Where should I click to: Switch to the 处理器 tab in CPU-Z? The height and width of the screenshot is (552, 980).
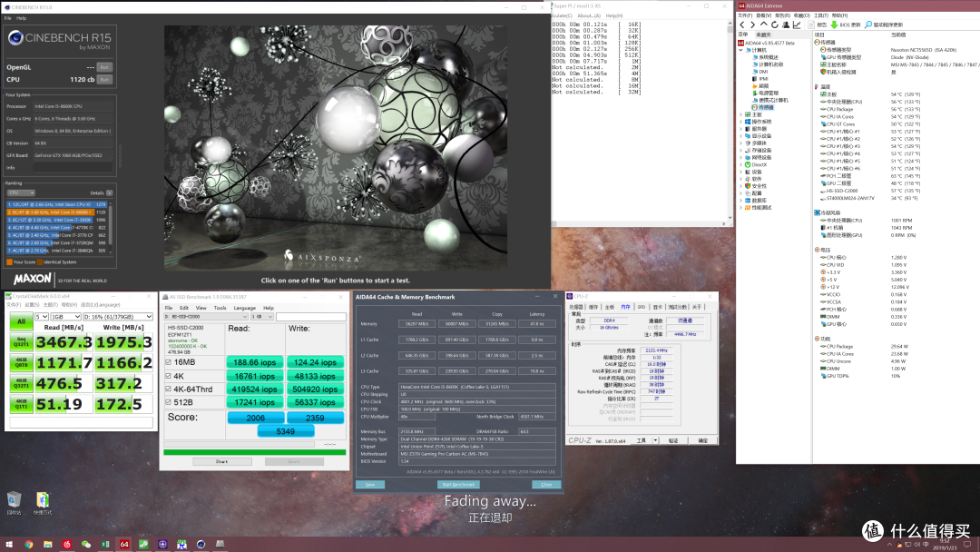(x=575, y=307)
